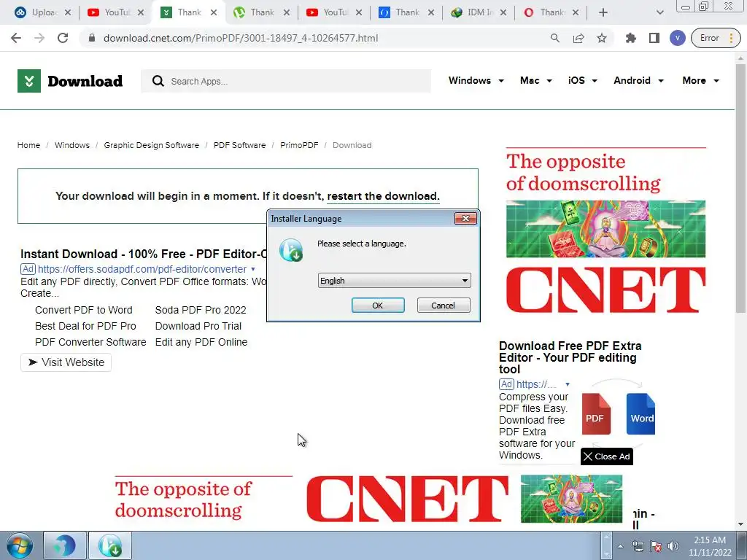Viewport: 747px width, 560px height.
Task: Open the Extensions puzzle icon
Action: coord(631,38)
